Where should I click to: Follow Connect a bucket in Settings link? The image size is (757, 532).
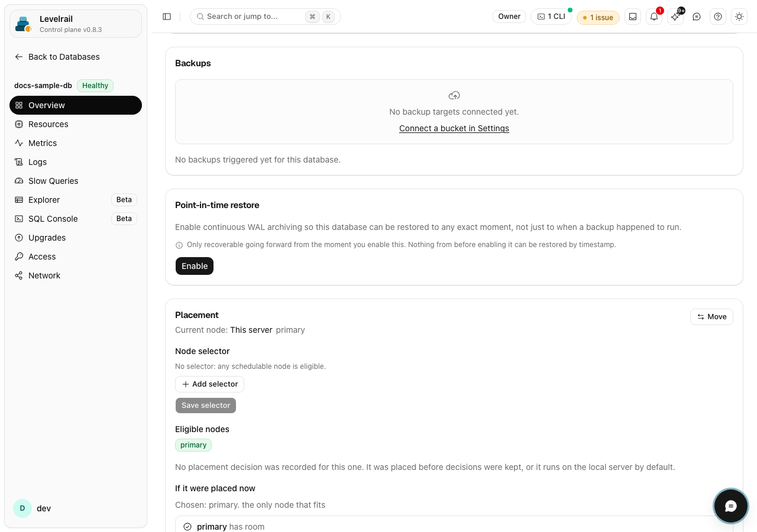pos(454,128)
